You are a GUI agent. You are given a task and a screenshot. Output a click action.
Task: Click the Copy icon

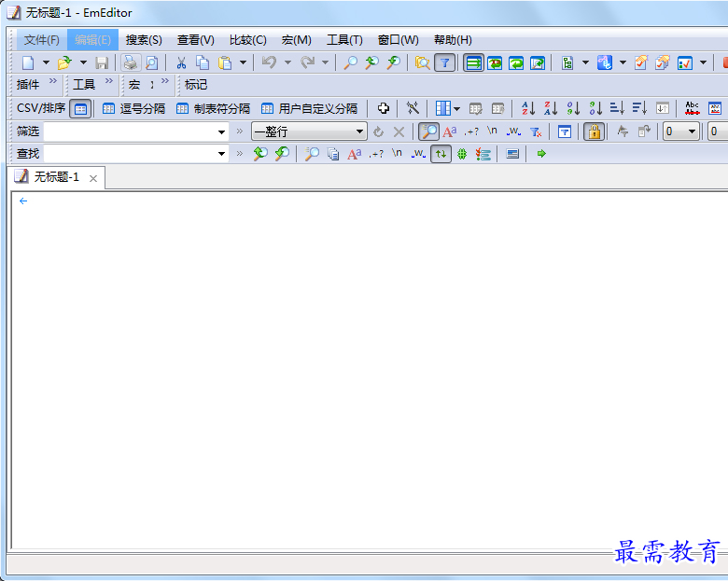point(203,62)
